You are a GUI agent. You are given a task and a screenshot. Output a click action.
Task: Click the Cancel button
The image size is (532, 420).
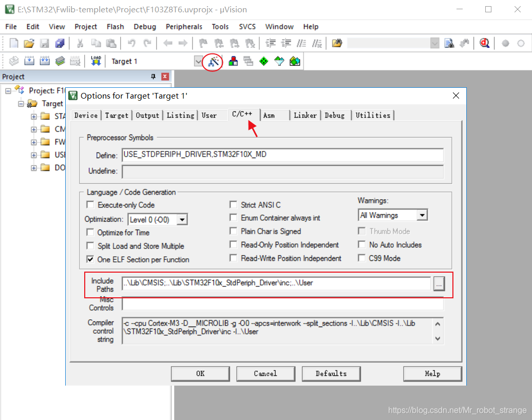pyautogui.click(x=265, y=373)
